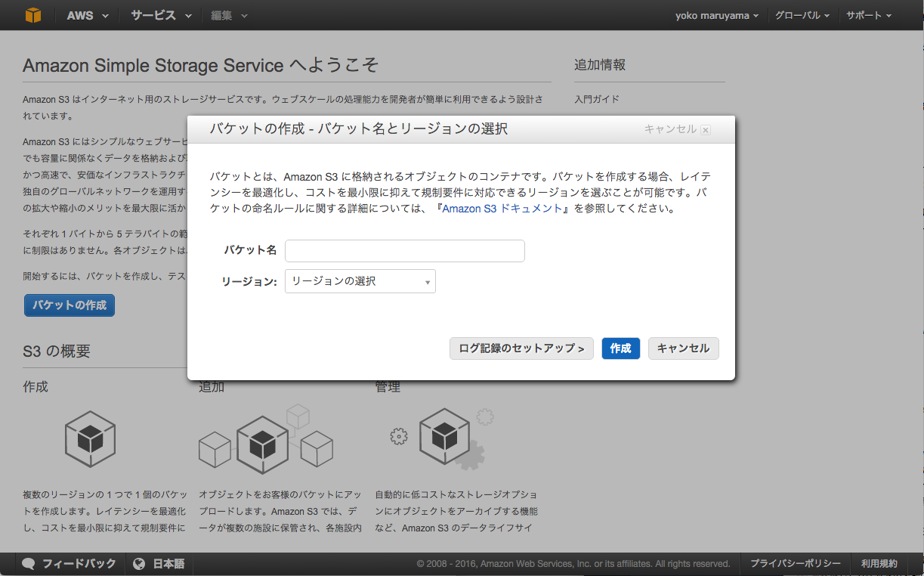Open the Amazon S3 ドキュメント link

(x=502, y=209)
